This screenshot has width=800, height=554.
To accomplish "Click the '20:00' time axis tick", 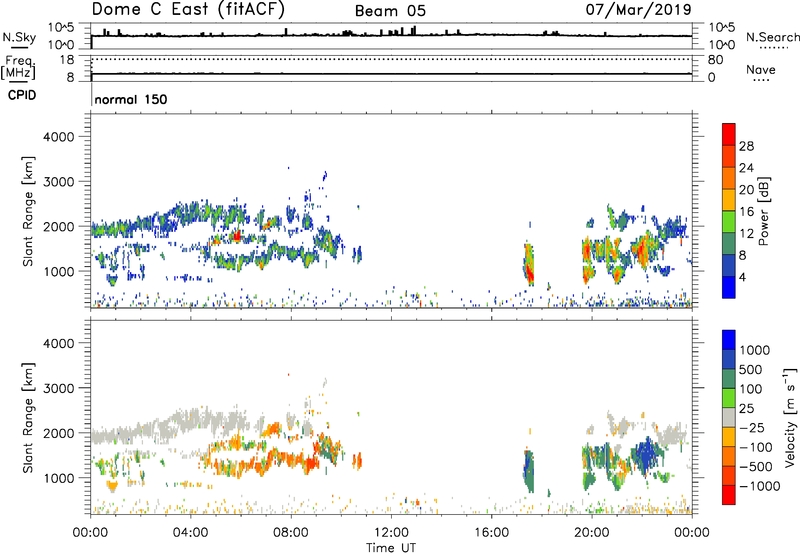I will click(x=591, y=532).
